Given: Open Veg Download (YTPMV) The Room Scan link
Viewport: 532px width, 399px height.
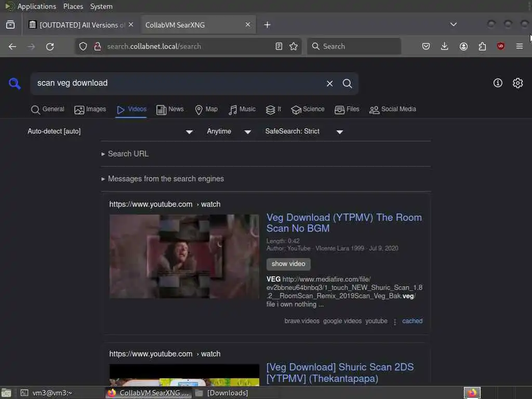Looking at the screenshot, I should pos(344,223).
